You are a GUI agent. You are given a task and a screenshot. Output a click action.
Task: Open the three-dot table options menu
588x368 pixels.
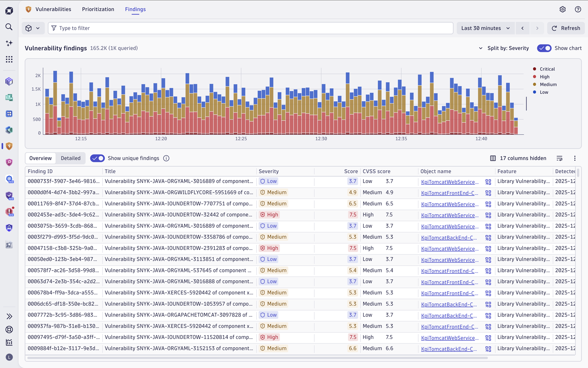(x=575, y=158)
